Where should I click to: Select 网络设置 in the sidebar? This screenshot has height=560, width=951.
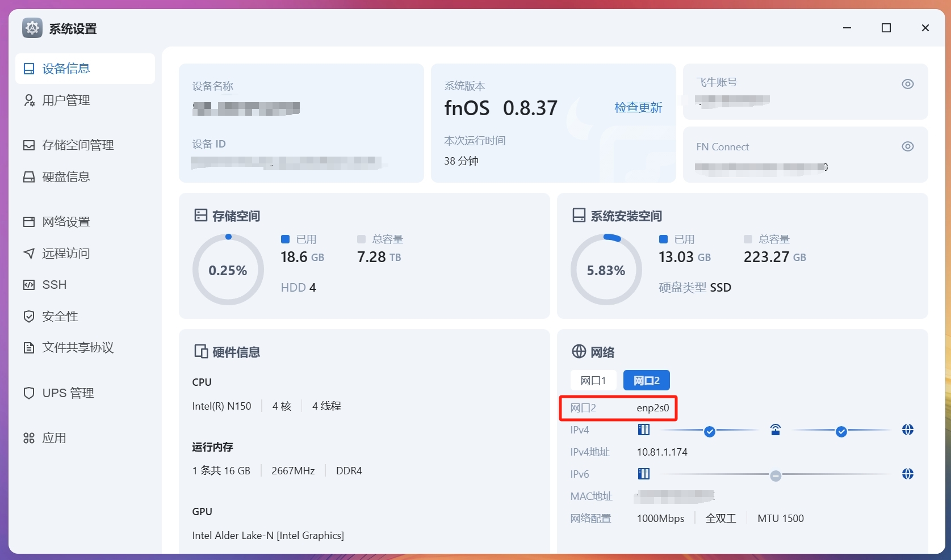85,222
